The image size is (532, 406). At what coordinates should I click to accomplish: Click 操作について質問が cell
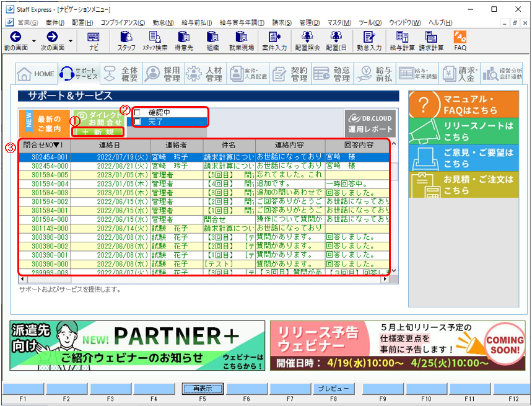(x=289, y=219)
